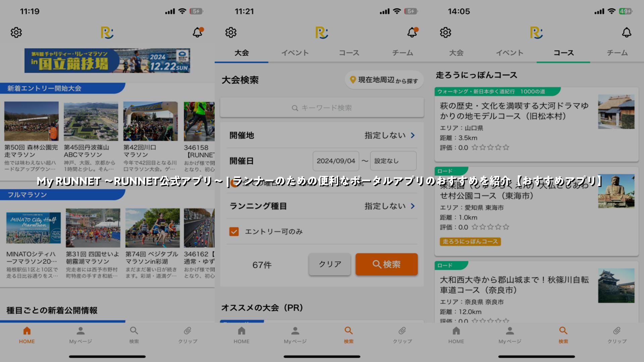
Task: Tap battery indicator in 14:05 status bar
Action: pyautogui.click(x=626, y=11)
